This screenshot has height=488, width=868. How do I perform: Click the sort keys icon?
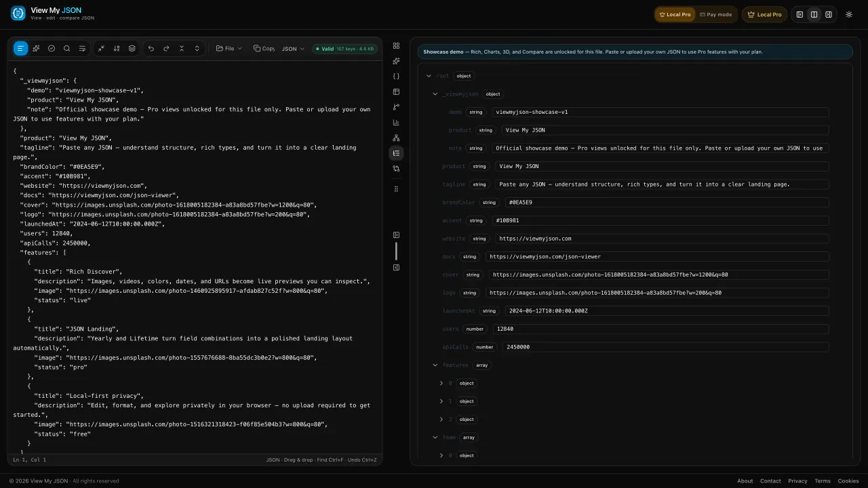pyautogui.click(x=117, y=48)
